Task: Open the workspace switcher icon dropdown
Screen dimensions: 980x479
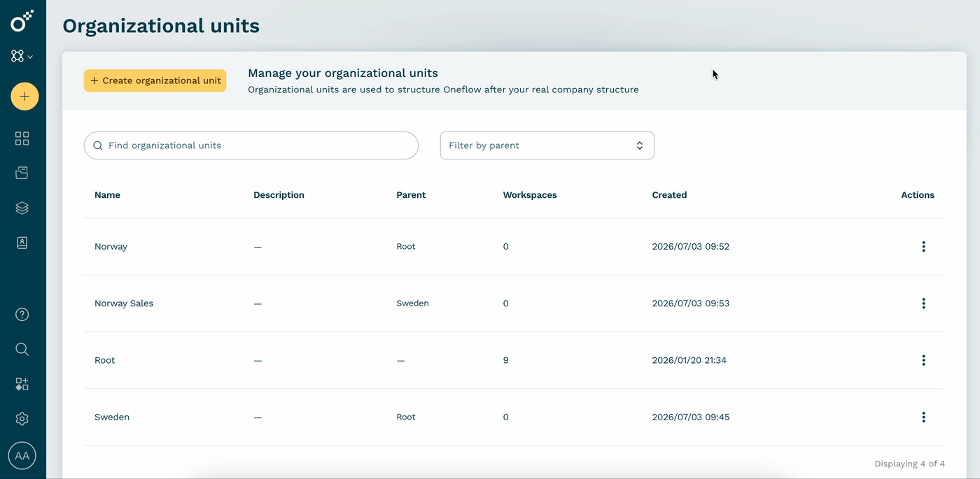Action: point(22,57)
